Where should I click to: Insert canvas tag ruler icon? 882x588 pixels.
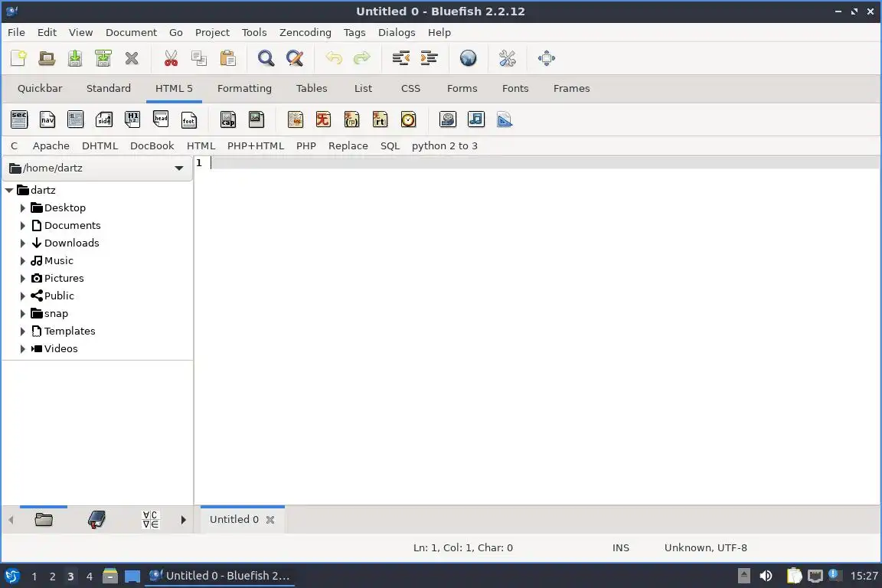505,119
